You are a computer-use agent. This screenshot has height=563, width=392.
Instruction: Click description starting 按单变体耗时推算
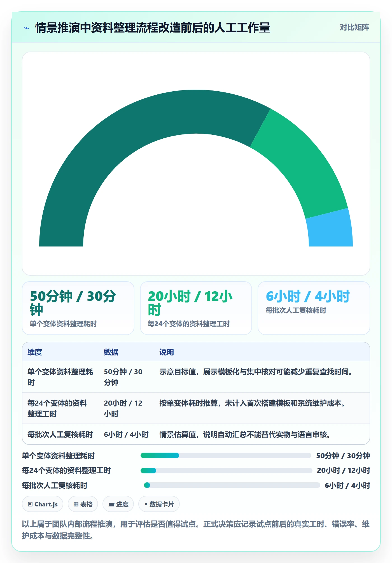(252, 403)
